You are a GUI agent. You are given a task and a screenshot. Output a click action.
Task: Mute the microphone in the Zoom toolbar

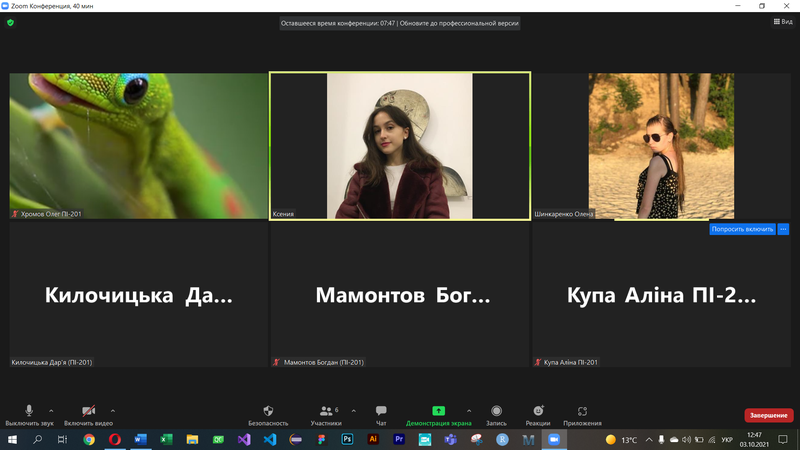pyautogui.click(x=29, y=415)
